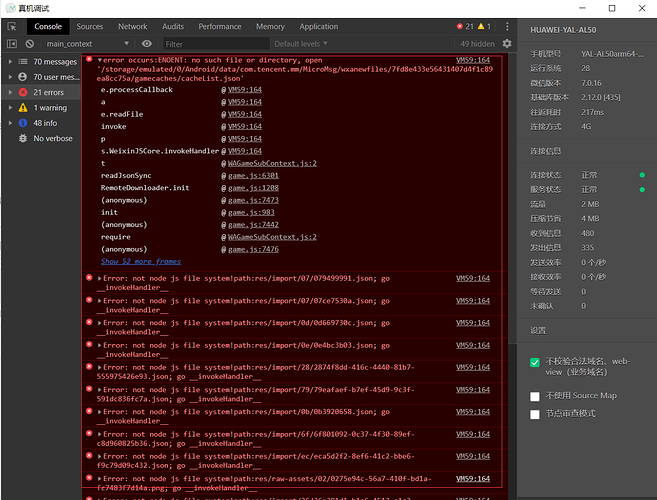Click the 4G connection type value
This screenshot has width=657, height=500.
pyautogui.click(x=586, y=126)
